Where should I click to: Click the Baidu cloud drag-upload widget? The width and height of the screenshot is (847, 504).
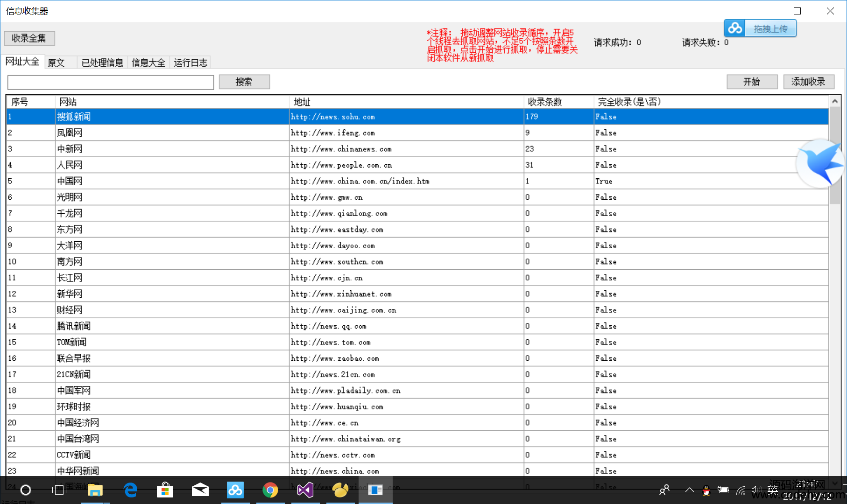pyautogui.click(x=760, y=28)
